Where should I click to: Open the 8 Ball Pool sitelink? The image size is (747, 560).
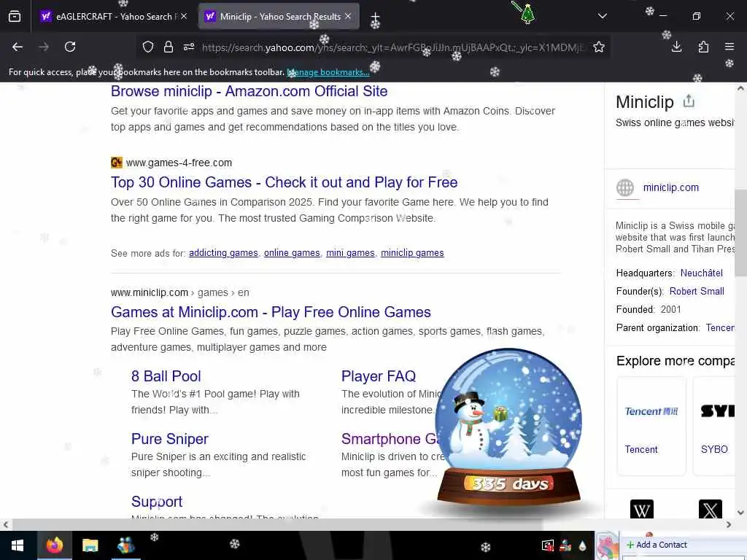(166, 376)
